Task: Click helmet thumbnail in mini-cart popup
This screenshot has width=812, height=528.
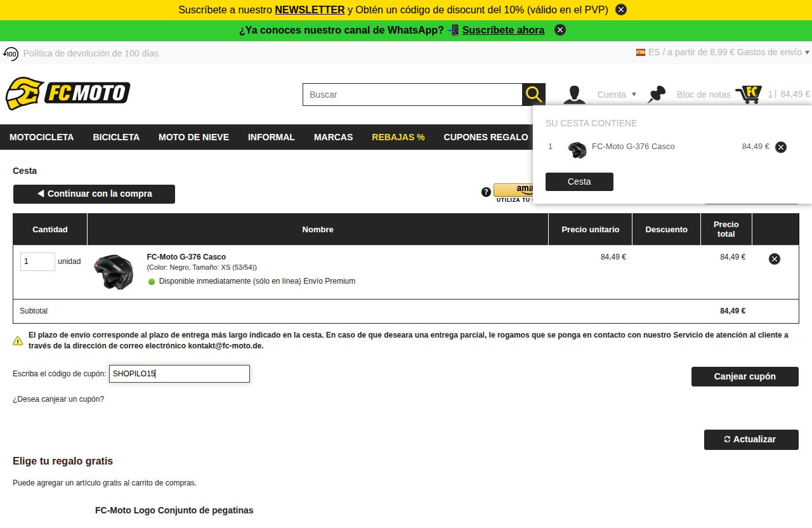Action: click(577, 150)
